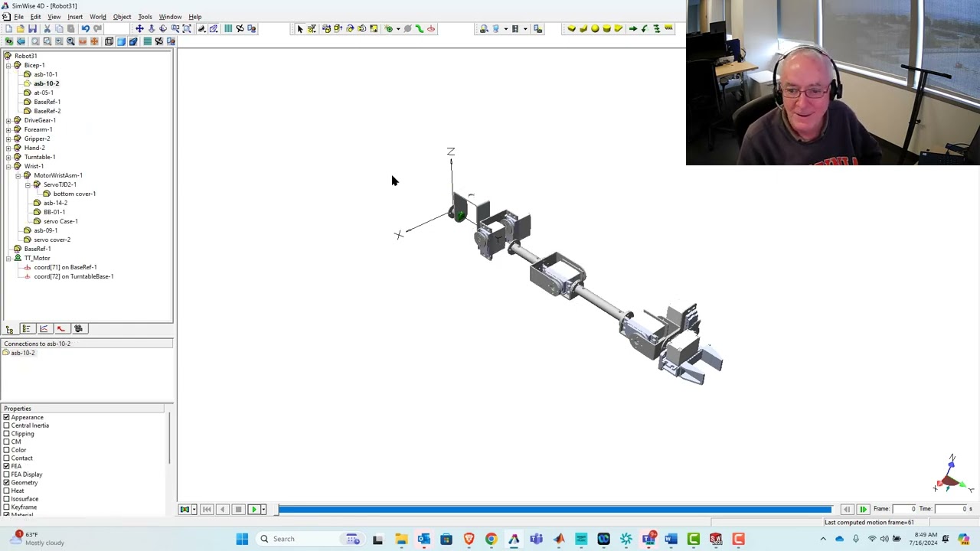
Task: Open Windows Start menu on taskbar
Action: tap(242, 539)
